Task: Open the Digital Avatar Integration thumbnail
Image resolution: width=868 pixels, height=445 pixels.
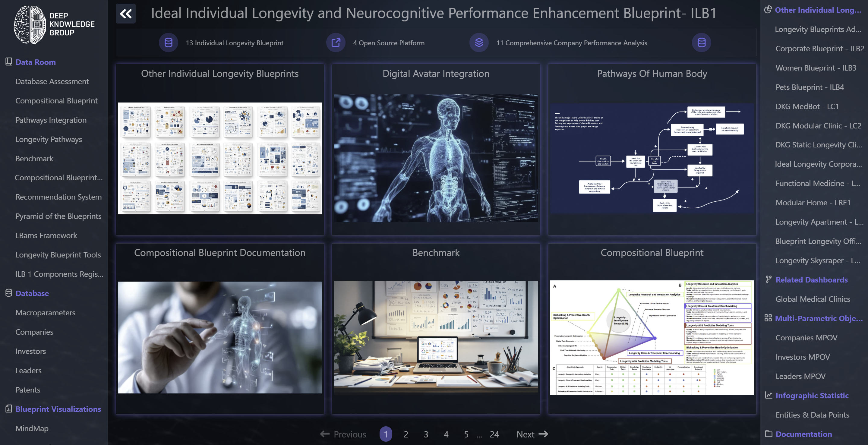Action: [436, 158]
